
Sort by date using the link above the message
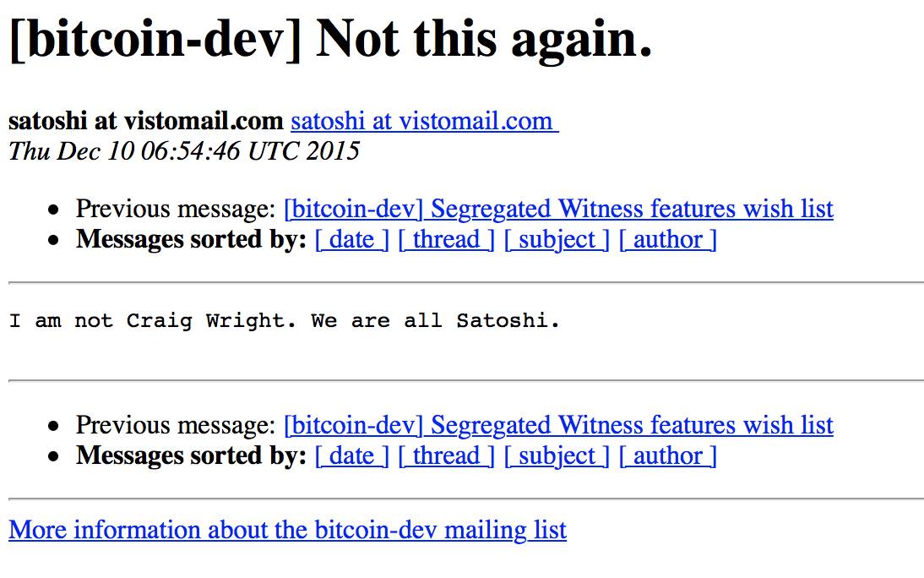[x=352, y=240]
